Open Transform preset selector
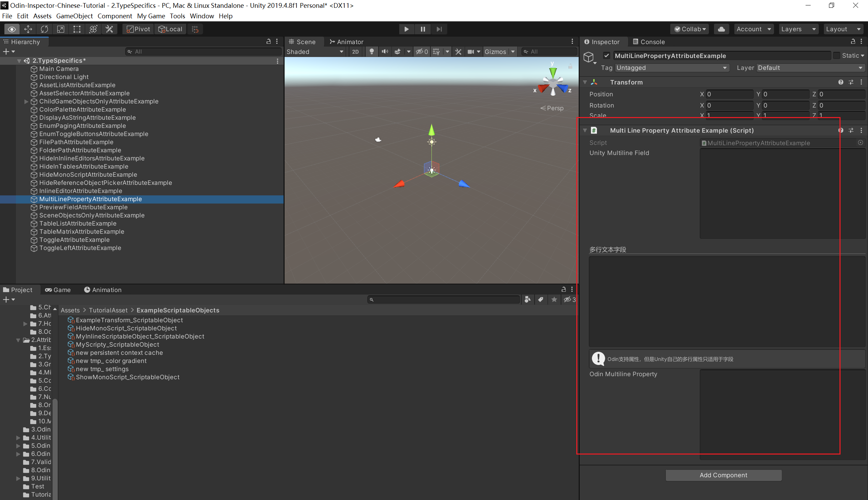The height and width of the screenshot is (500, 868). point(851,82)
